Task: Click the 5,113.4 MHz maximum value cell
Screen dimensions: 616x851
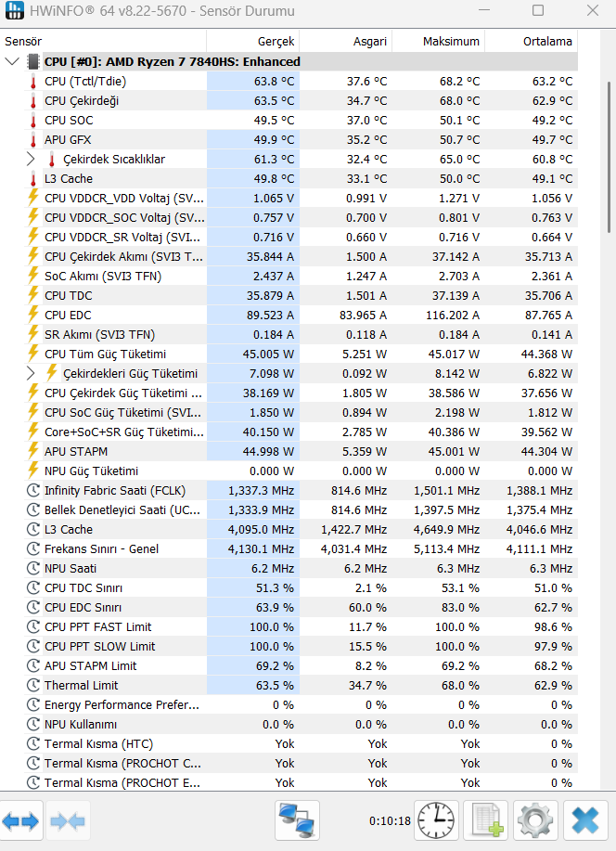Action: point(439,549)
